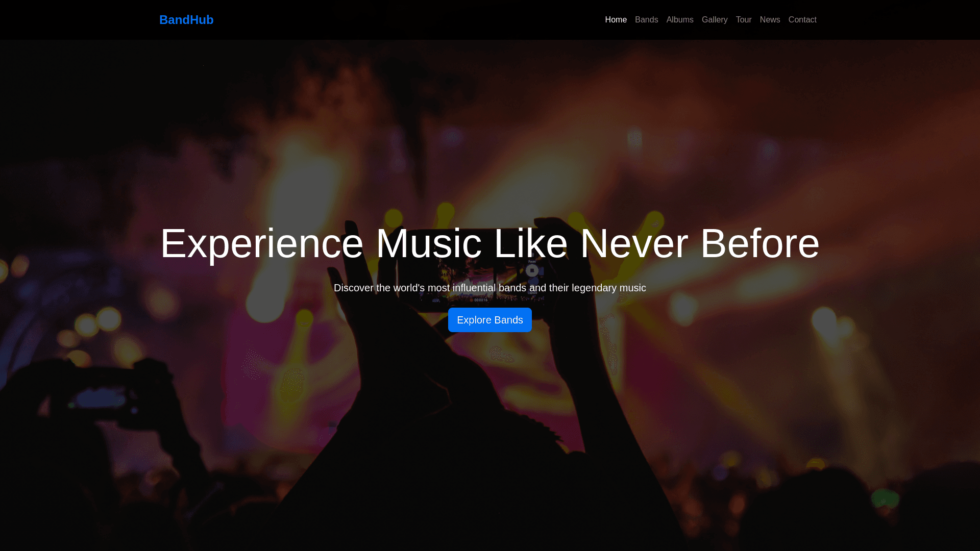
Task: Click the green glowing light in the crowd photo
Action: click(x=885, y=497)
